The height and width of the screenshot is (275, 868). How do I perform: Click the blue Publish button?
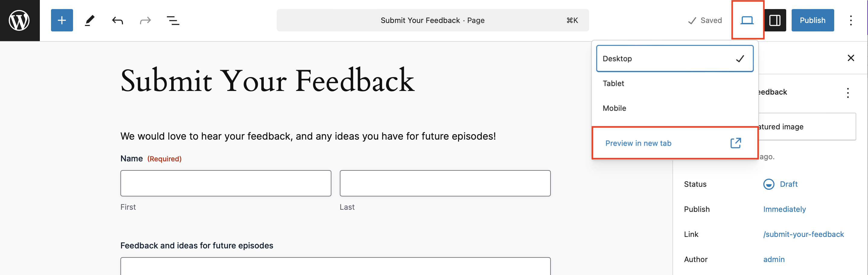[812, 20]
